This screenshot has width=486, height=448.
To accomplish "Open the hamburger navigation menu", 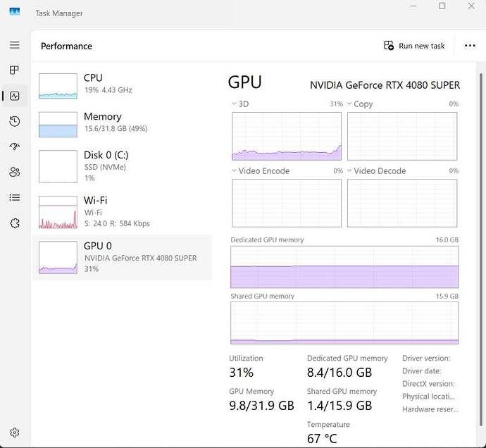I will (15, 45).
